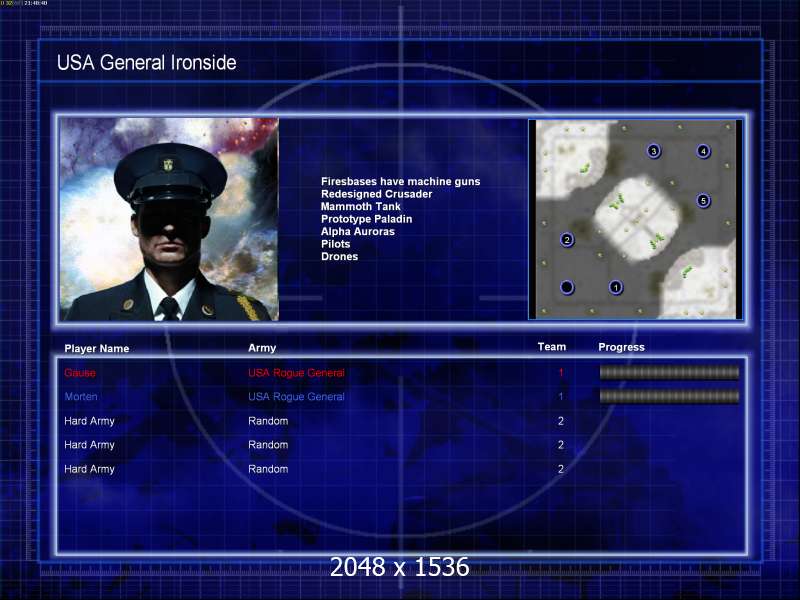The image size is (800, 600).
Task: Click the 'Progress' column header
Action: pos(621,347)
